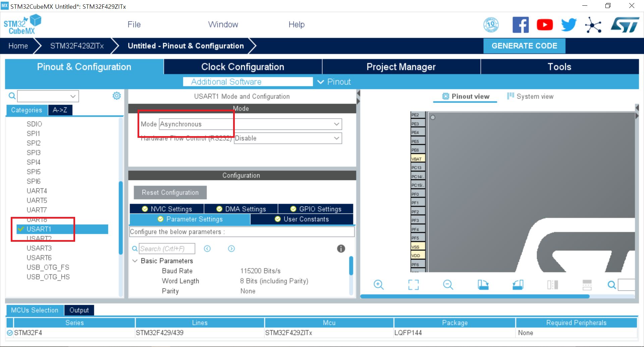The height and width of the screenshot is (347, 644).
Task: Go to Home breadcrumb
Action: pyautogui.click(x=18, y=46)
